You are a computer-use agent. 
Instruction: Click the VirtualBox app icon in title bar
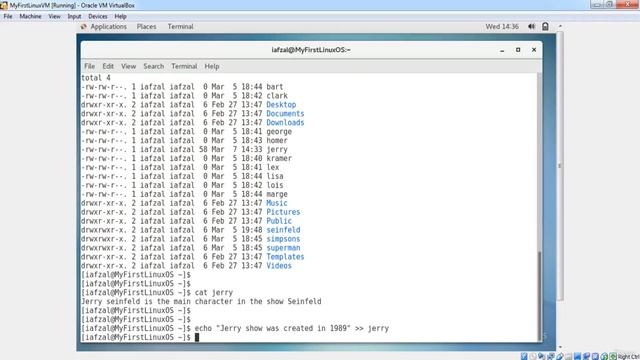[4, 5]
